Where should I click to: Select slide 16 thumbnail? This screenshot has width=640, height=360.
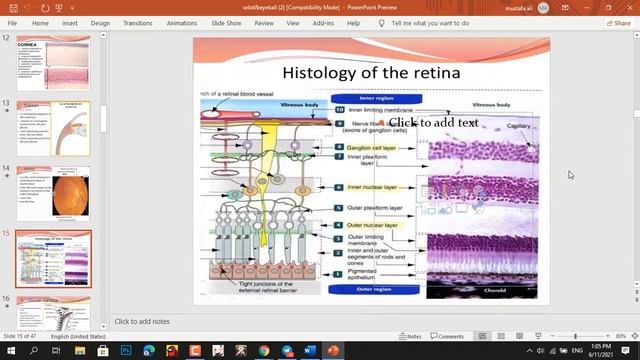(x=53, y=313)
